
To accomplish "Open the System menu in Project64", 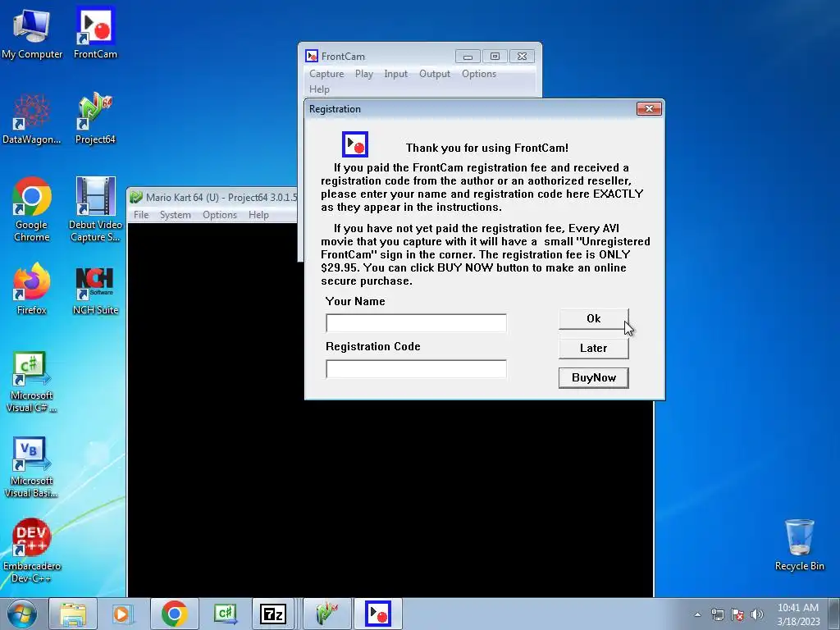I will (x=176, y=215).
